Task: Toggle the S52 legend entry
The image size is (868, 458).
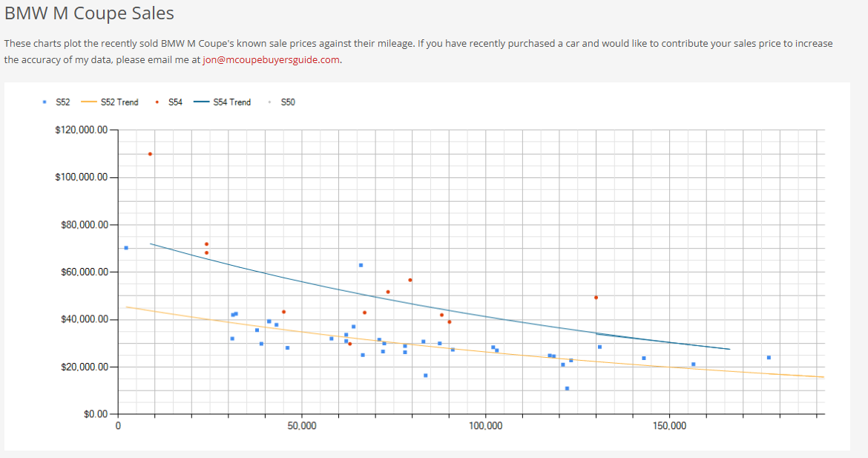Action: [56, 102]
